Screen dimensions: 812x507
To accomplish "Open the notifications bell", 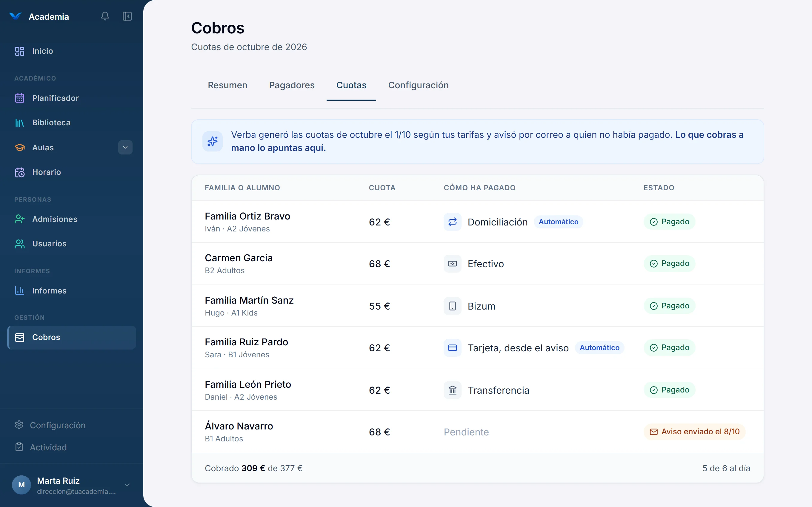I will 105,16.
